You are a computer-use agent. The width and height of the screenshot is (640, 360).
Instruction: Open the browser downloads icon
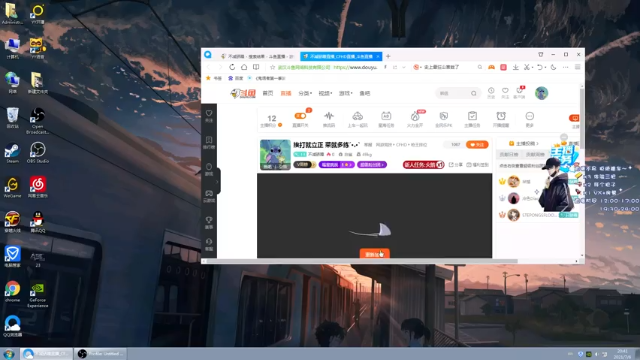click(x=516, y=67)
